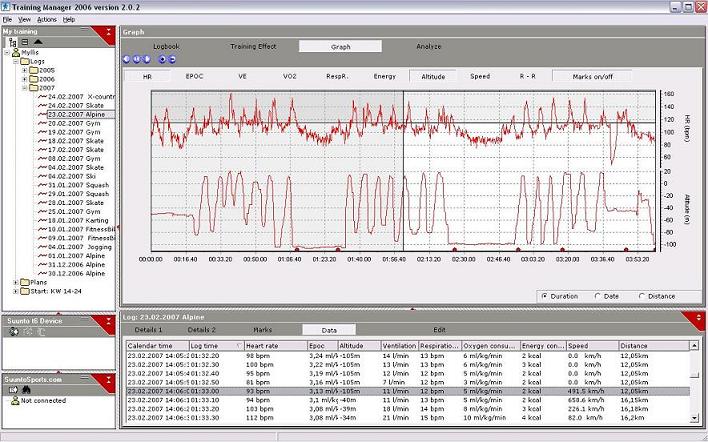The image size is (708, 442).
Task: Click the login arrow icon in SuuntoSports.com panel
Action: (x=13, y=390)
